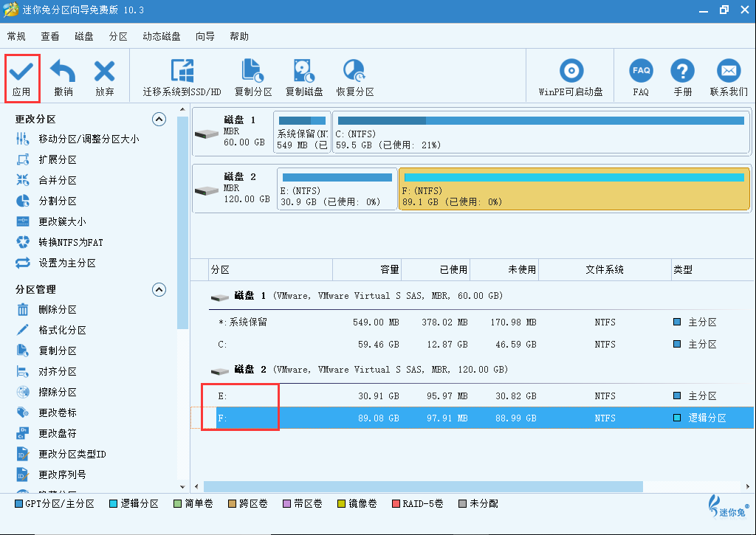This screenshot has height=535, width=756.
Task: Select 移动分区/调整分区大小 in sidebar
Action: point(77,139)
